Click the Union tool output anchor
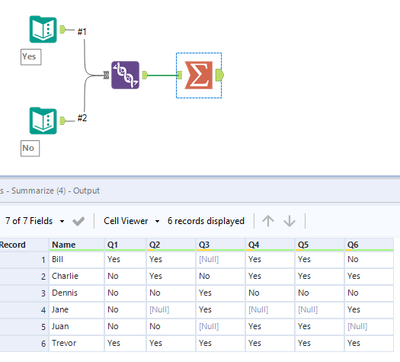Image resolution: width=400 pixels, height=362 pixels. coord(145,75)
